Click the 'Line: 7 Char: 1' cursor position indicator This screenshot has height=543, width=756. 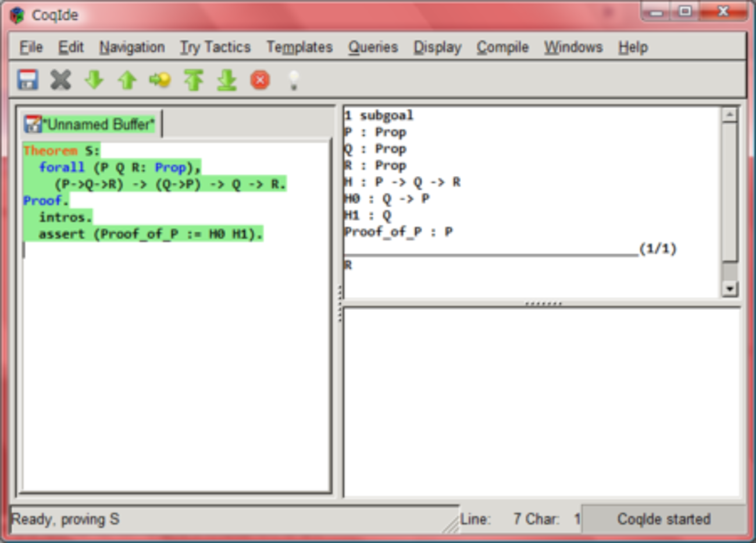coord(520,519)
